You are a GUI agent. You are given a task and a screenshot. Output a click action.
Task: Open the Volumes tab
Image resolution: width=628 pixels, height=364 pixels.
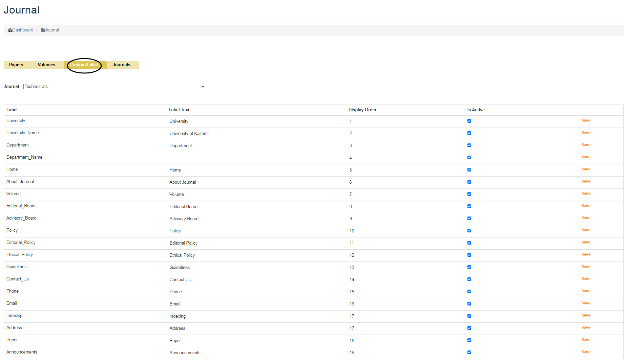(x=46, y=65)
